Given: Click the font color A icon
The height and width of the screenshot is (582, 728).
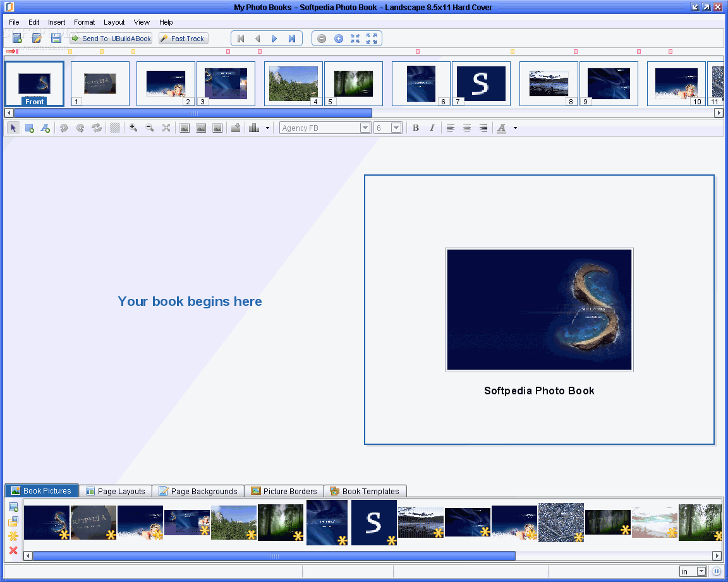Looking at the screenshot, I should pyautogui.click(x=501, y=128).
